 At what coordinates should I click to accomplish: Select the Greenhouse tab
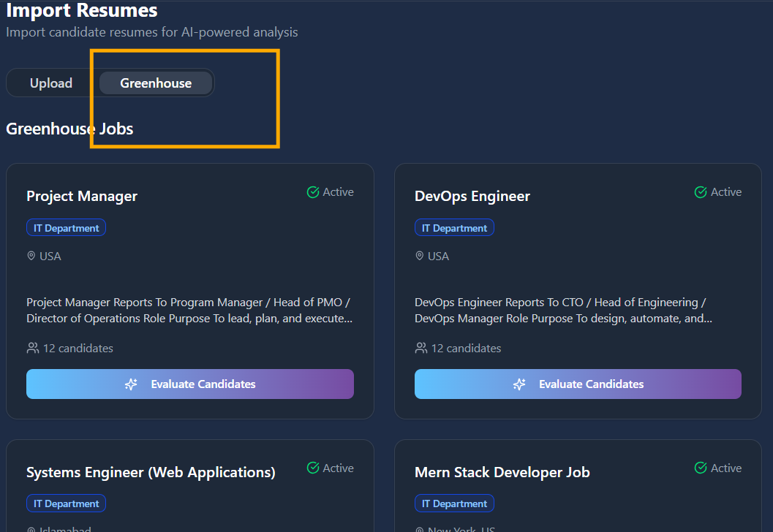156,83
